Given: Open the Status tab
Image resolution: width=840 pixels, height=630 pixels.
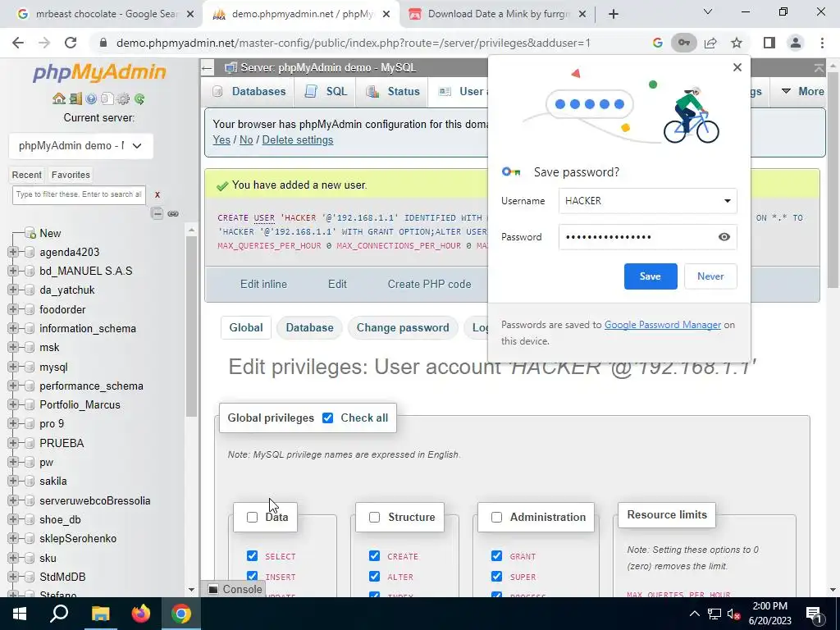Looking at the screenshot, I should click(393, 91).
